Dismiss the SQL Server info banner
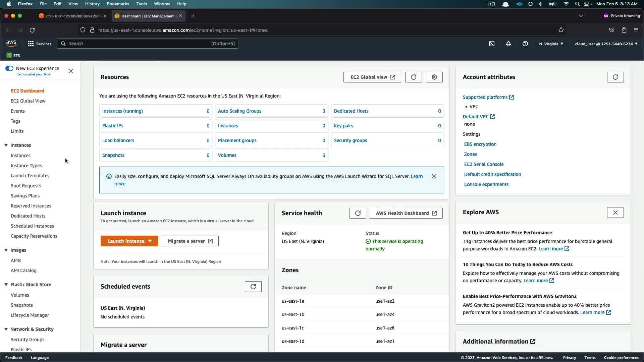The height and width of the screenshot is (362, 644). click(434, 176)
